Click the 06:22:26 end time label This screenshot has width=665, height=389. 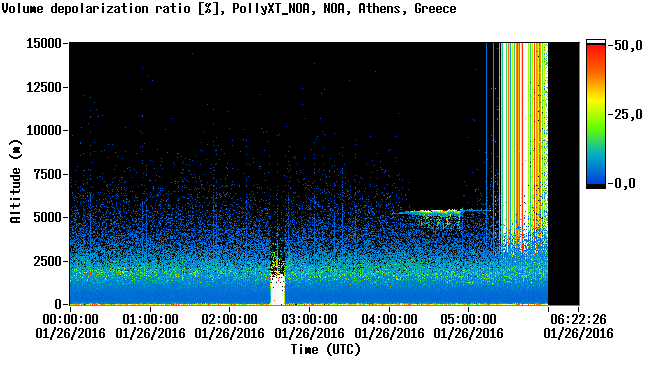[x=578, y=326]
